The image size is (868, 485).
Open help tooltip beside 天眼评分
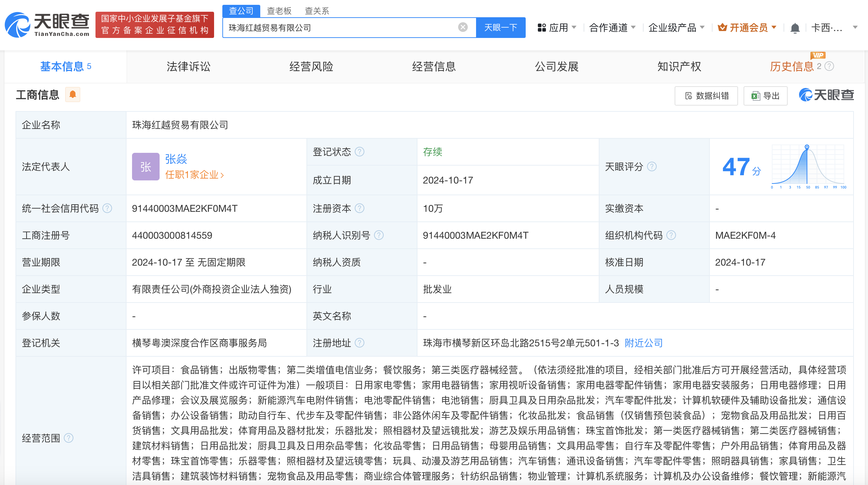652,167
